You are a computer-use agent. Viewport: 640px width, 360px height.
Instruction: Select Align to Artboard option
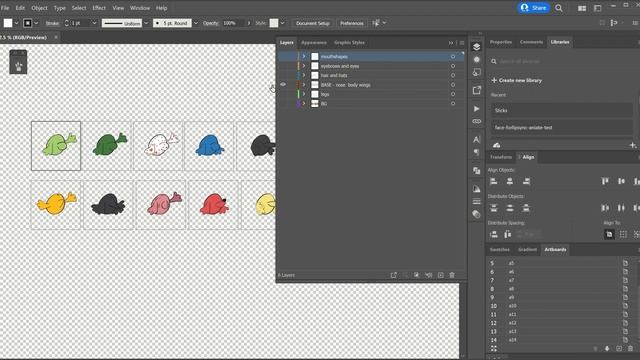click(x=609, y=234)
